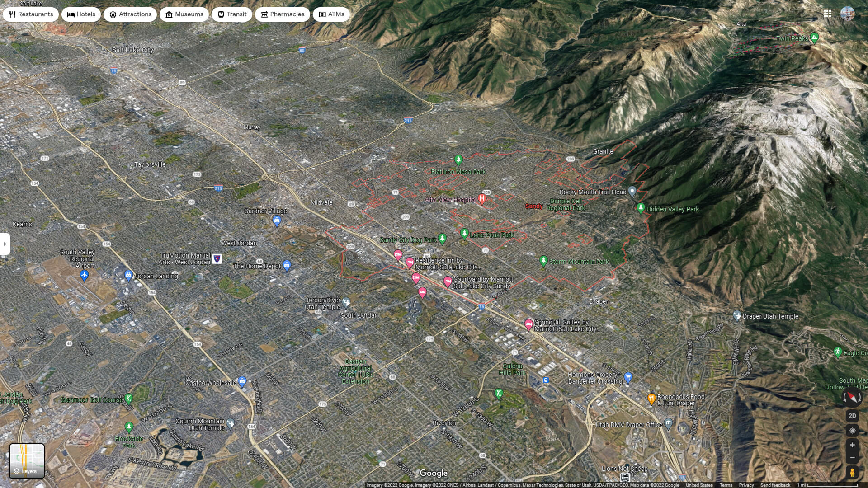Select the Museums category chip

184,14
